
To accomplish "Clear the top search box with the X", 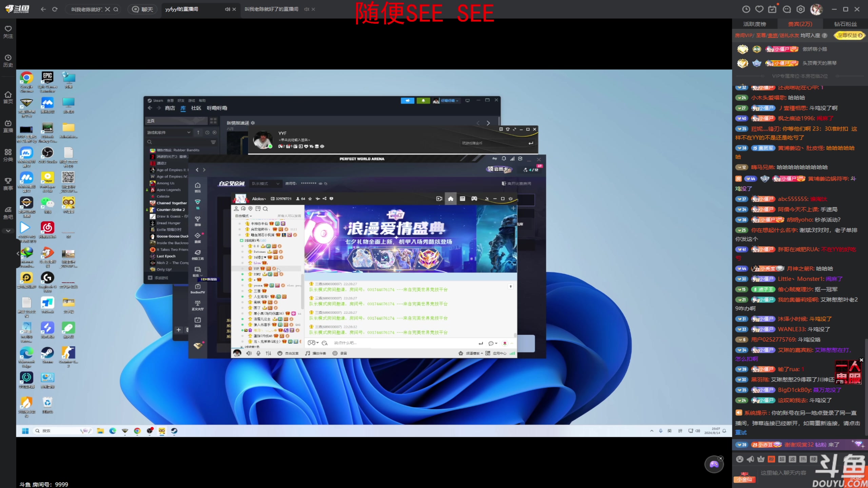I will 107,9.
